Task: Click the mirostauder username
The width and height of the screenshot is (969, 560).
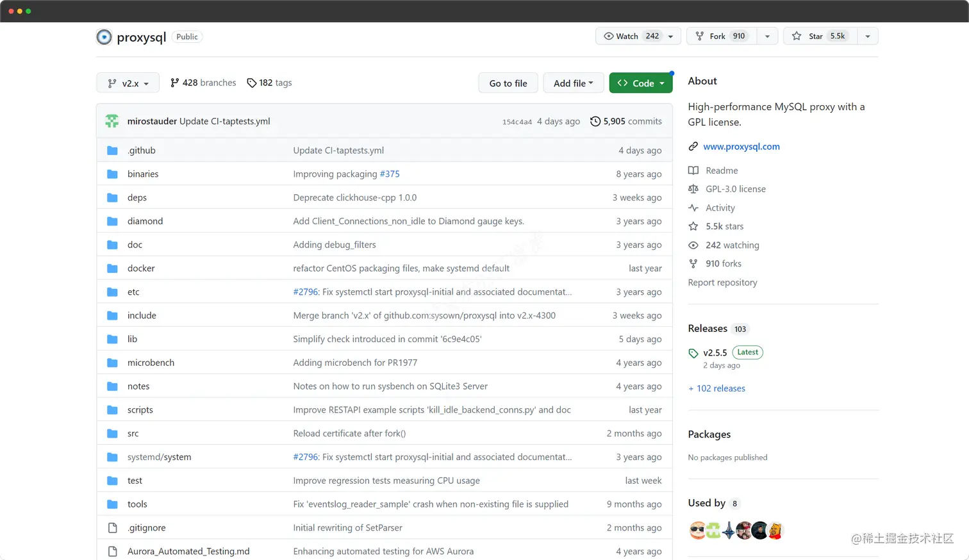Action: click(x=152, y=121)
